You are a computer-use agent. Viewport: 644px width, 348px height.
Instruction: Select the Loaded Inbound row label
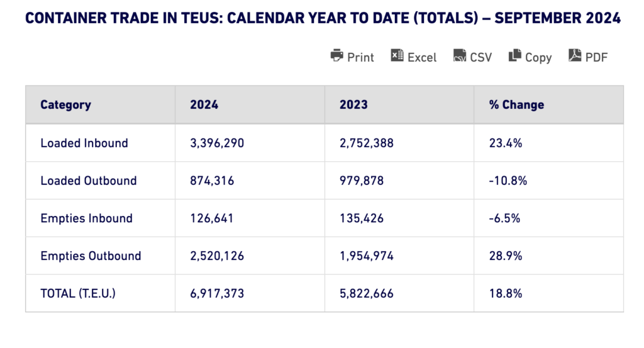coord(84,143)
